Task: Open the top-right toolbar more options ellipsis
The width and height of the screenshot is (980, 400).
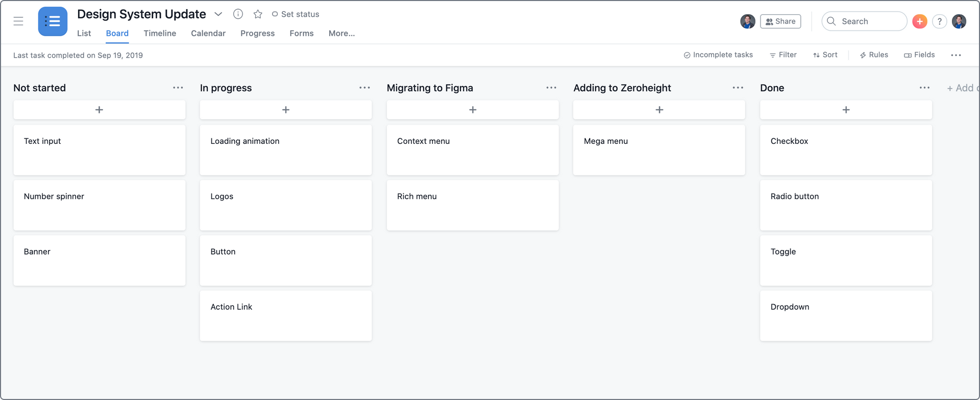Action: coord(956,55)
